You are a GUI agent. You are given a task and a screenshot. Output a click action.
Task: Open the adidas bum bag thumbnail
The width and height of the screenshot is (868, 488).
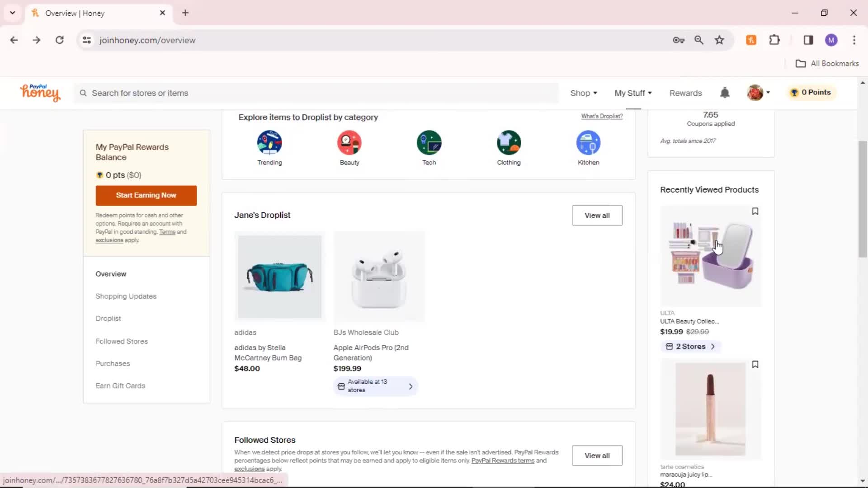point(279,277)
